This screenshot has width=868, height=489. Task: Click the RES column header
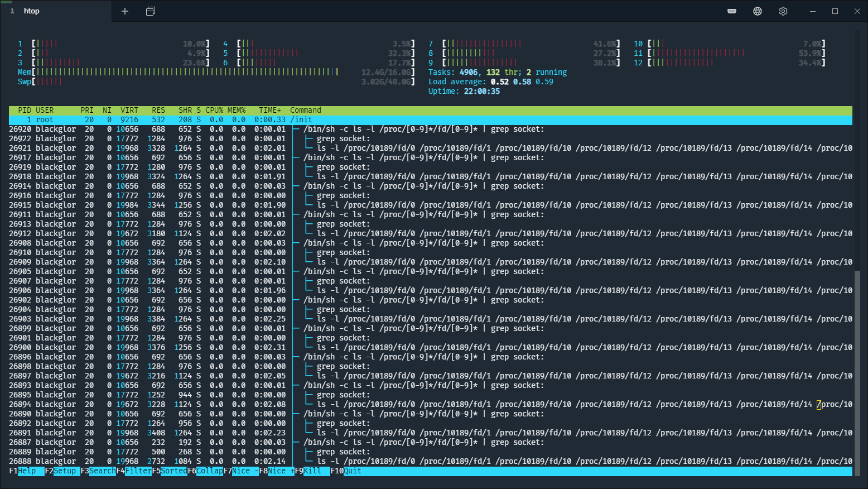click(158, 111)
